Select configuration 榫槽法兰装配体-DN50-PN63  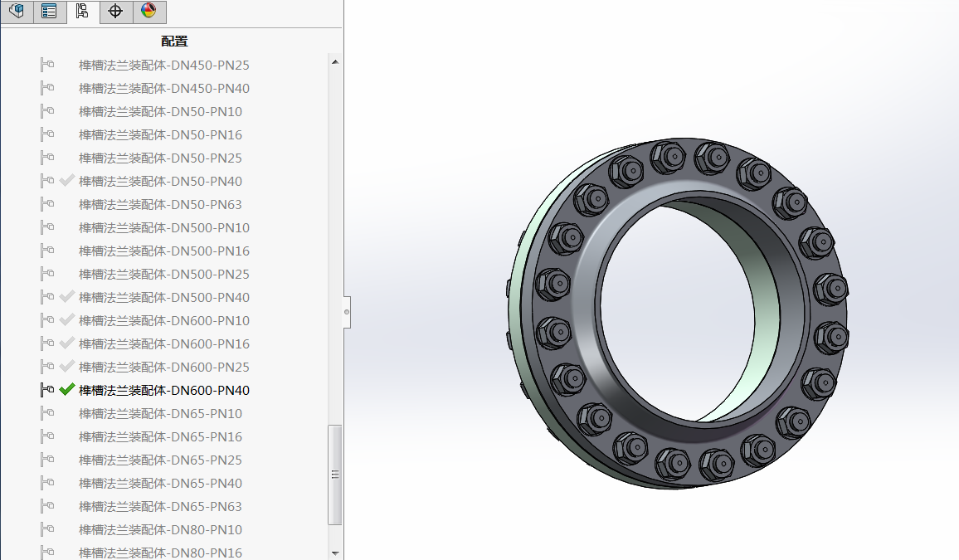click(x=160, y=204)
